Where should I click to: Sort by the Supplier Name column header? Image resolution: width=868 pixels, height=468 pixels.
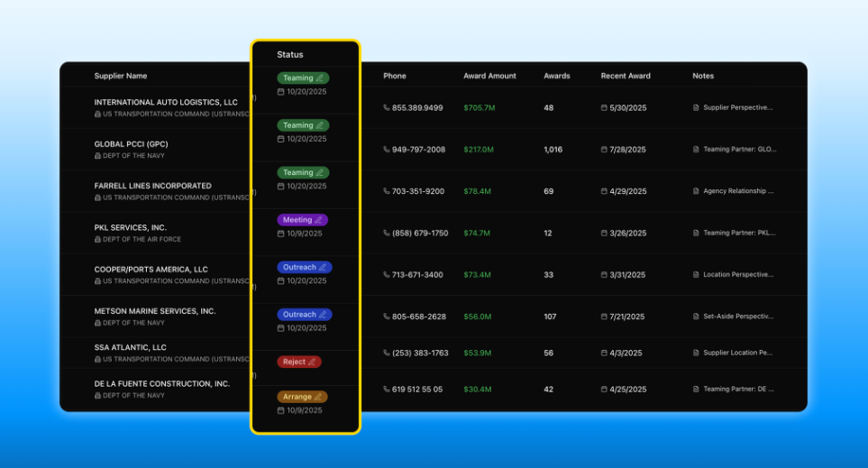121,76
